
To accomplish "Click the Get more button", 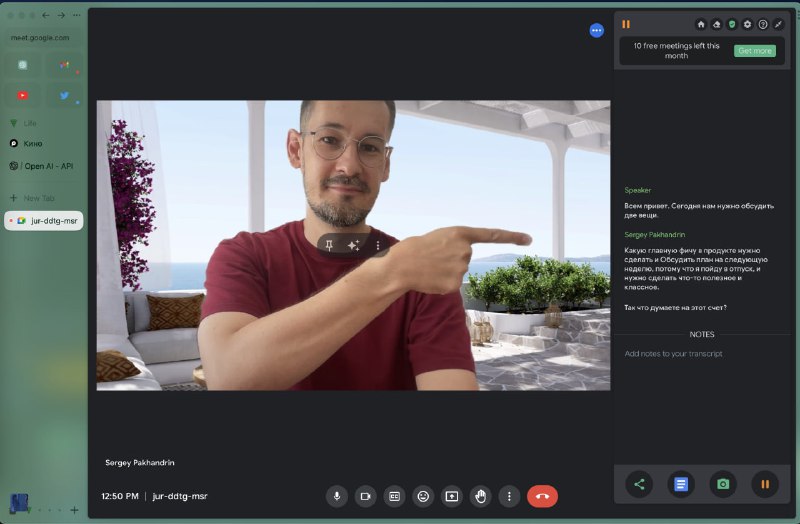I will (x=754, y=51).
